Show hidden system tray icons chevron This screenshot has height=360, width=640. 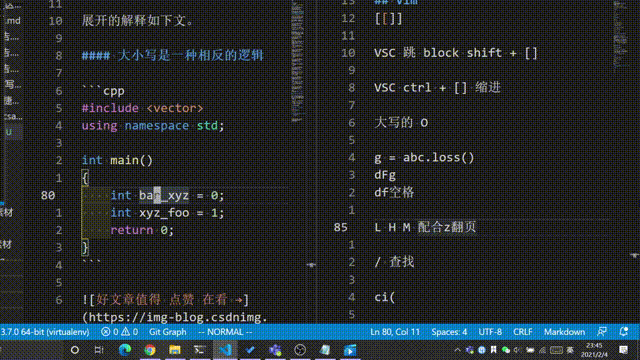pyautogui.click(x=458, y=350)
